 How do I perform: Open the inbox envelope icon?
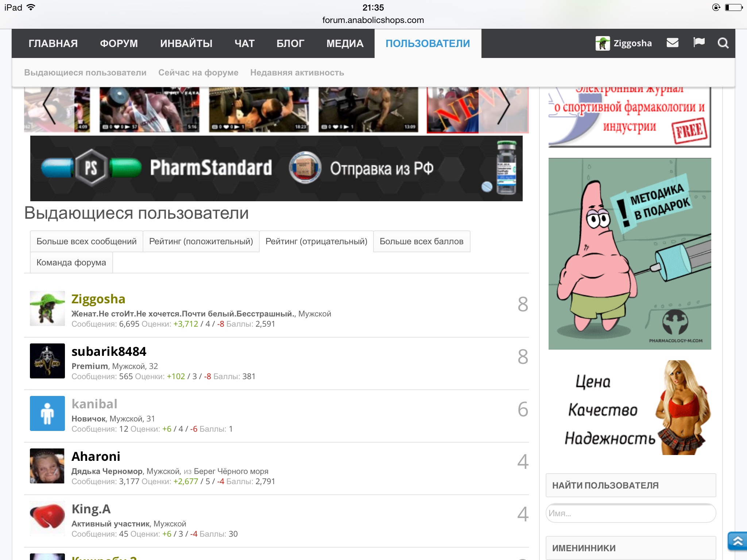[672, 43]
